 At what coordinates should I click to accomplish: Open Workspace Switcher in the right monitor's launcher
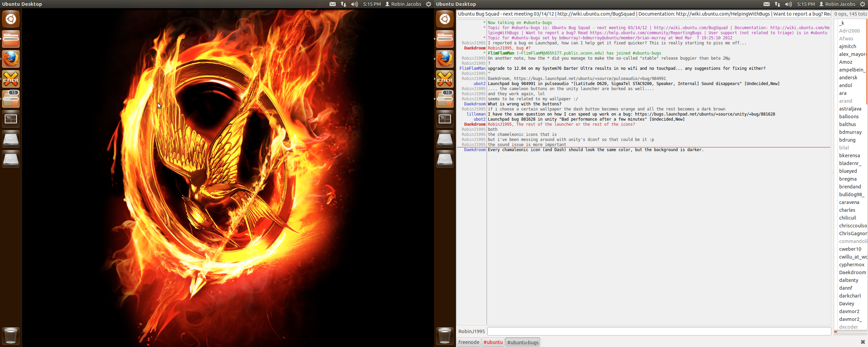point(445,119)
